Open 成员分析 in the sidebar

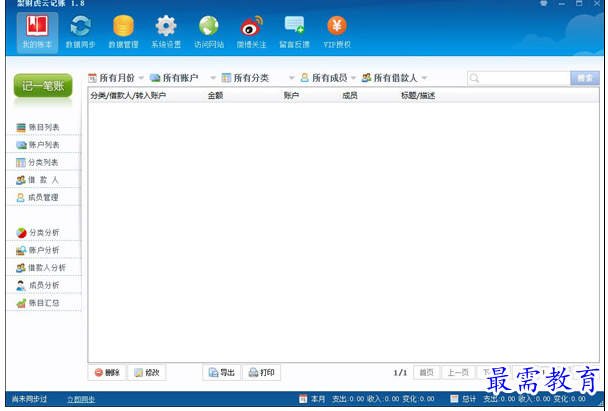(43, 285)
